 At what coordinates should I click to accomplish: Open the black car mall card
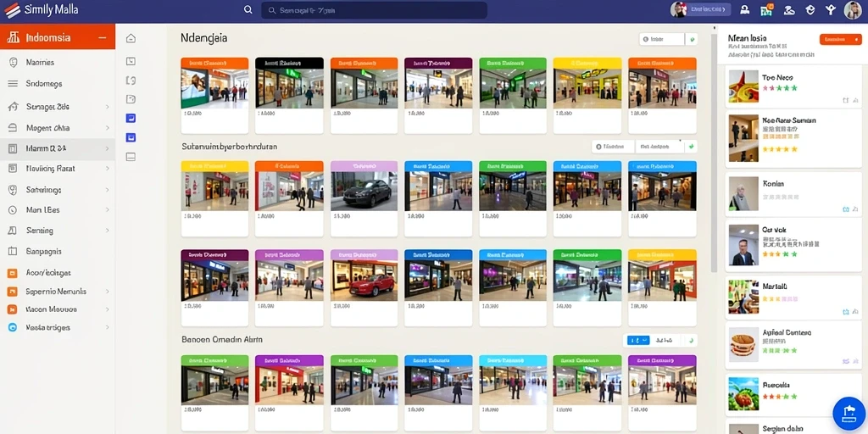(x=364, y=198)
